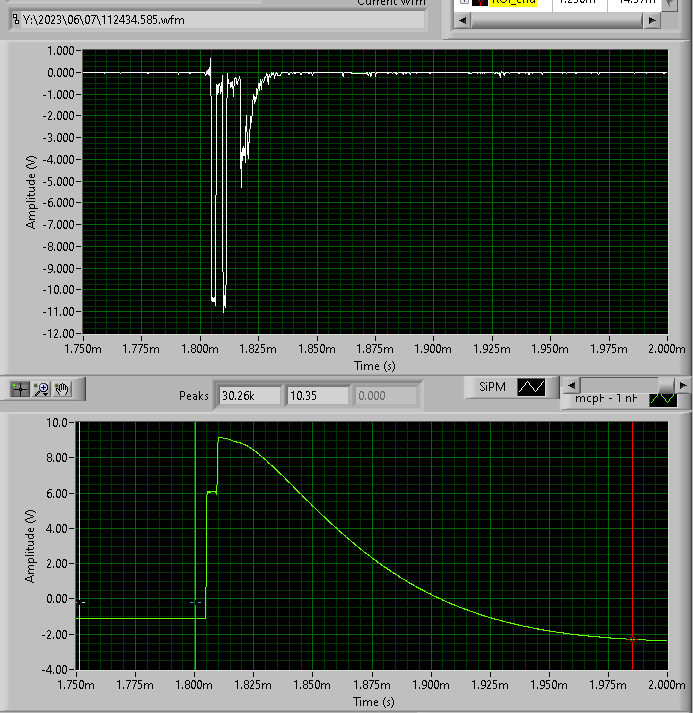This screenshot has height=713, width=693.
Task: Open the SiPM plot style icon
Action: tap(531, 387)
